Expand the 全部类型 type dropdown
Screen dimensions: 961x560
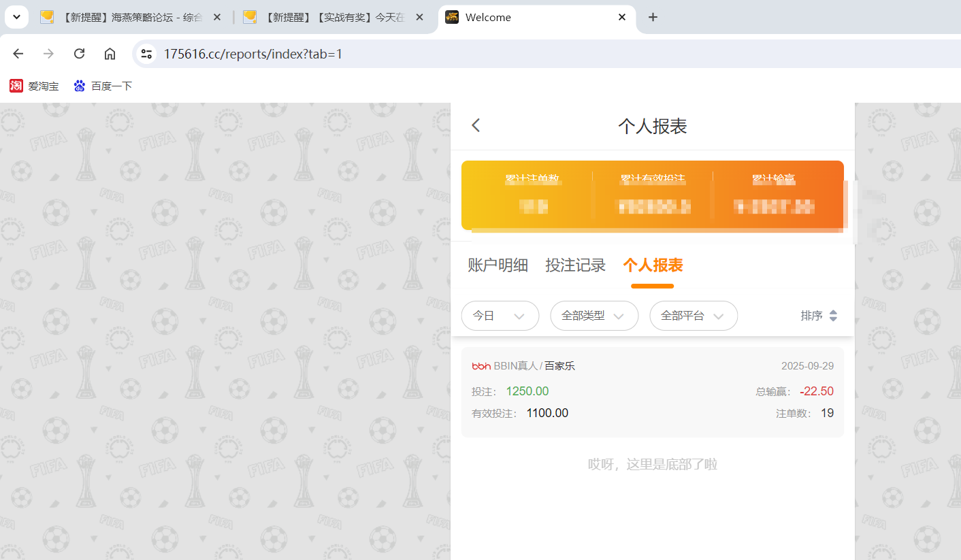click(x=593, y=315)
